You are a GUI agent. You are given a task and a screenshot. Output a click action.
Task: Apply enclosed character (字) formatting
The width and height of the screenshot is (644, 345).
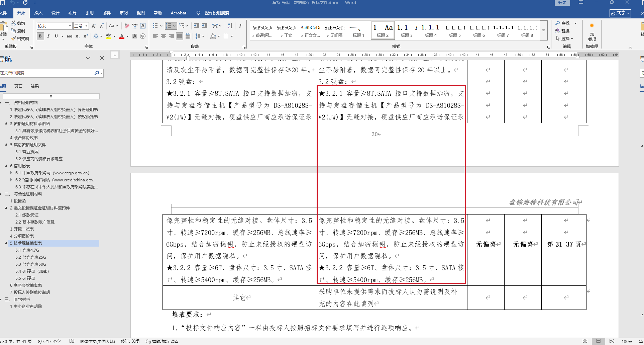[x=143, y=36]
